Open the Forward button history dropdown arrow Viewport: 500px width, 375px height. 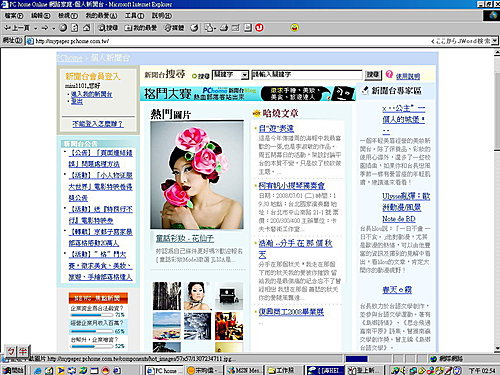[x=53, y=28]
